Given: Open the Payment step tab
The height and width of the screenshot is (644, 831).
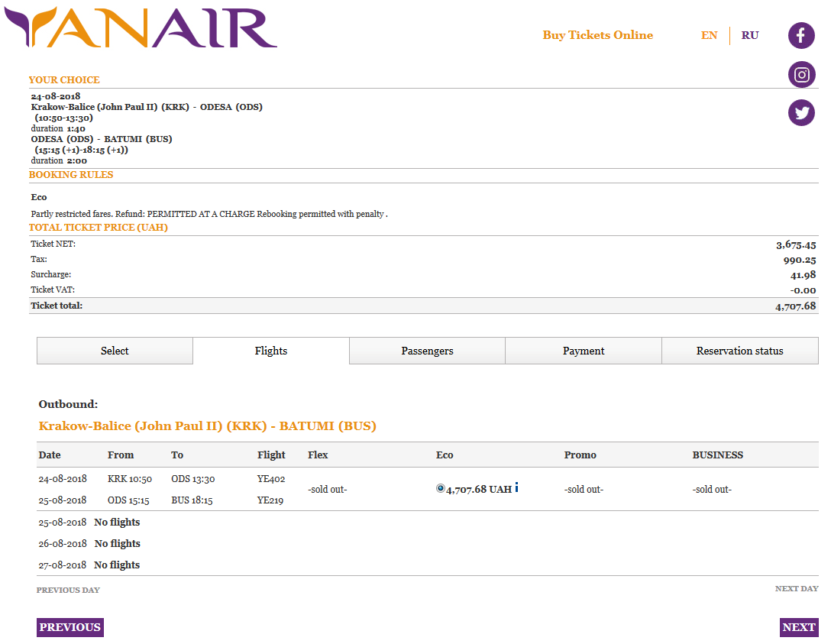Looking at the screenshot, I should coord(584,351).
